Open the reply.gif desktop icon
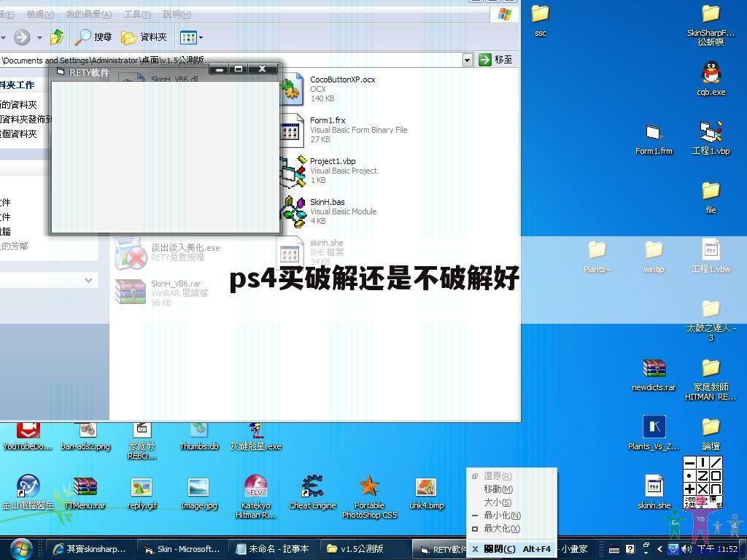The width and height of the screenshot is (747, 560). (x=142, y=488)
